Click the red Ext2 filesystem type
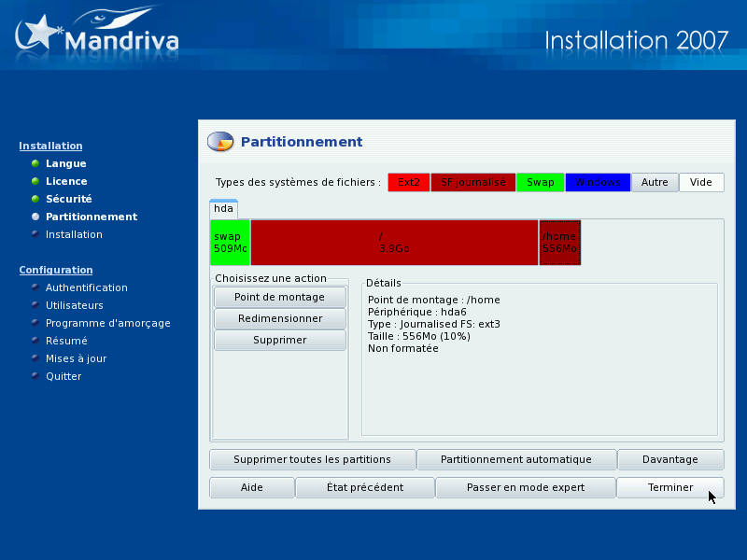The height and width of the screenshot is (560, 747). (408, 183)
